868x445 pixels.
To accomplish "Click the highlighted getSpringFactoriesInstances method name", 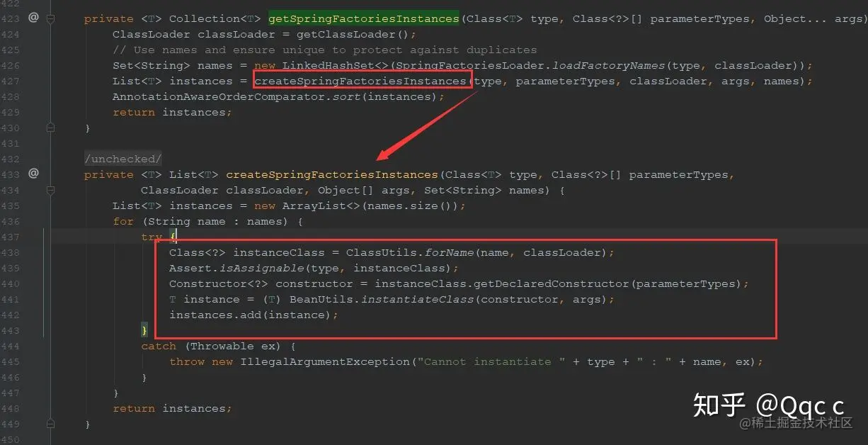I will pos(364,18).
